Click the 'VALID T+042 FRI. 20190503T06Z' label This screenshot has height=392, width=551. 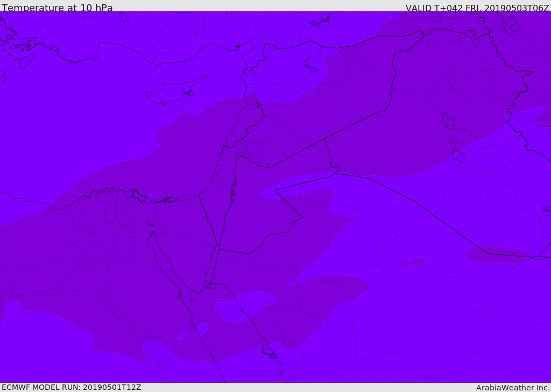pyautogui.click(x=477, y=8)
